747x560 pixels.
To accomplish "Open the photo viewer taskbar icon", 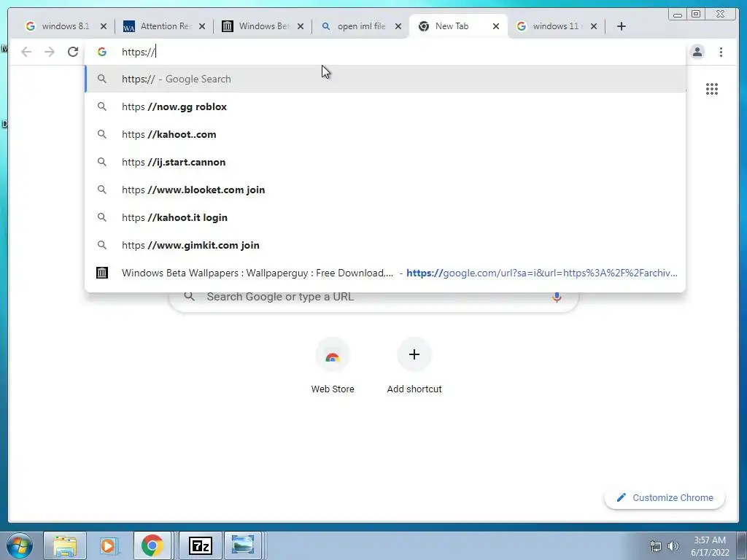I will pos(243,545).
